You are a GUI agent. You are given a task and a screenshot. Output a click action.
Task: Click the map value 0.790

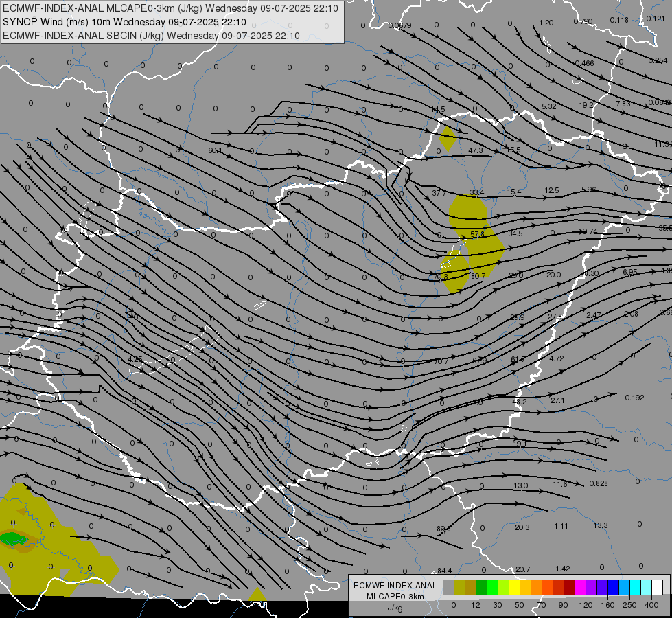pos(583,21)
